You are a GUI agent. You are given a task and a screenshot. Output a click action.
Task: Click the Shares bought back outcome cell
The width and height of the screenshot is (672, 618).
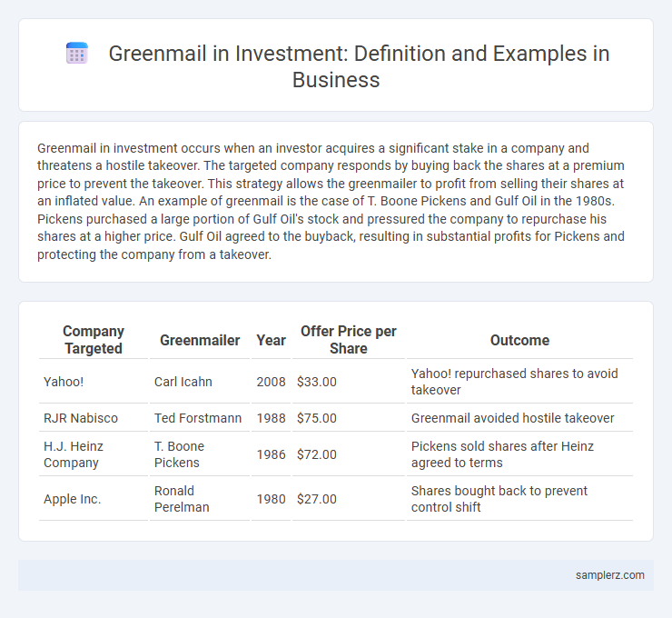click(x=519, y=499)
